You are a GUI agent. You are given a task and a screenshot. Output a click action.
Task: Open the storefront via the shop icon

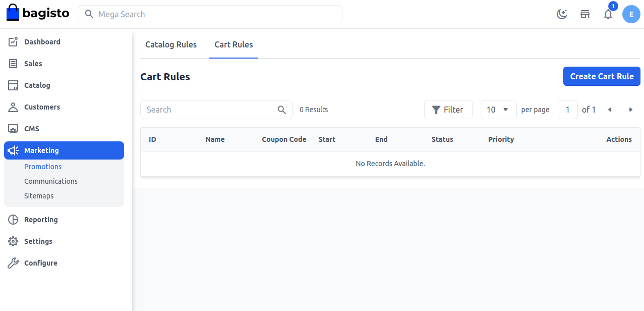(585, 14)
